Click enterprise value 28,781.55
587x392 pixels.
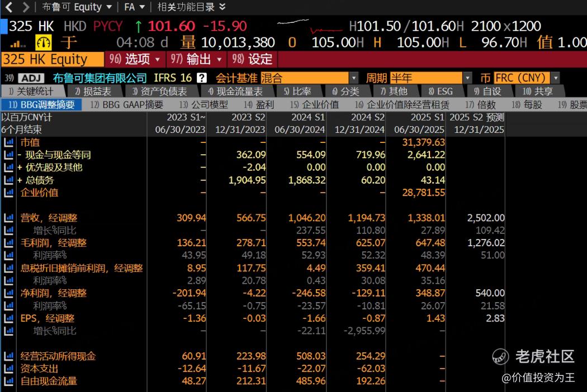pos(423,193)
